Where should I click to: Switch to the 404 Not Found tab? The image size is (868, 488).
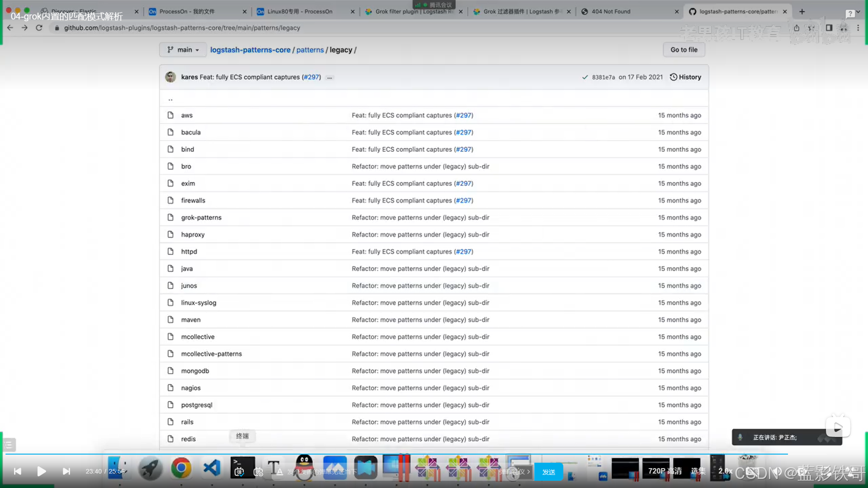coord(630,12)
